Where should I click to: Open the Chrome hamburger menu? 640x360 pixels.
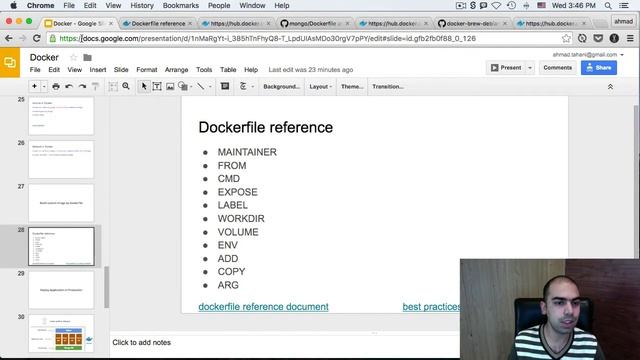click(630, 38)
